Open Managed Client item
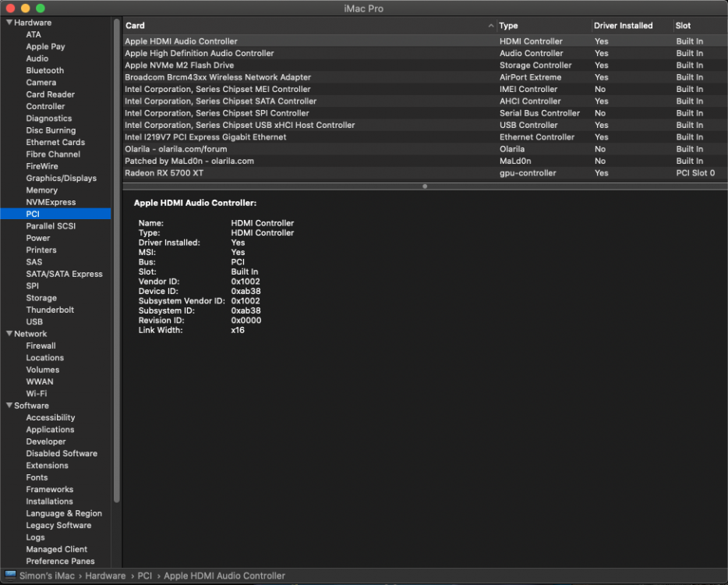Image resolution: width=728 pixels, height=585 pixels. (x=57, y=549)
